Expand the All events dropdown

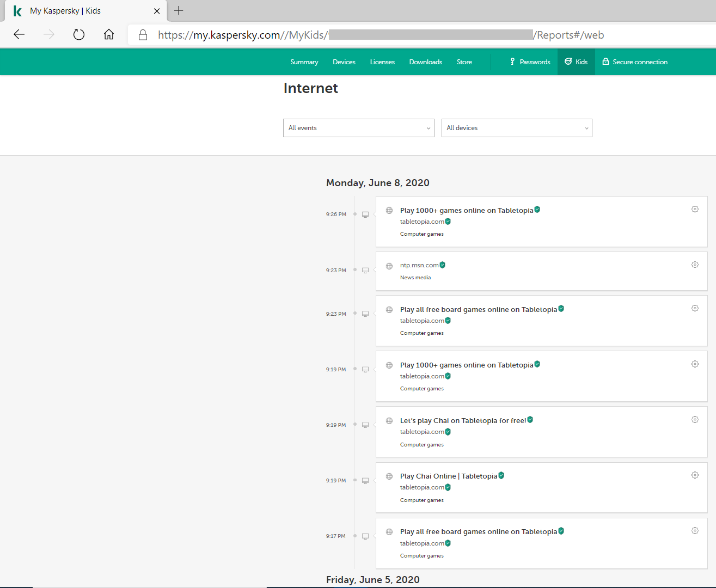(359, 128)
